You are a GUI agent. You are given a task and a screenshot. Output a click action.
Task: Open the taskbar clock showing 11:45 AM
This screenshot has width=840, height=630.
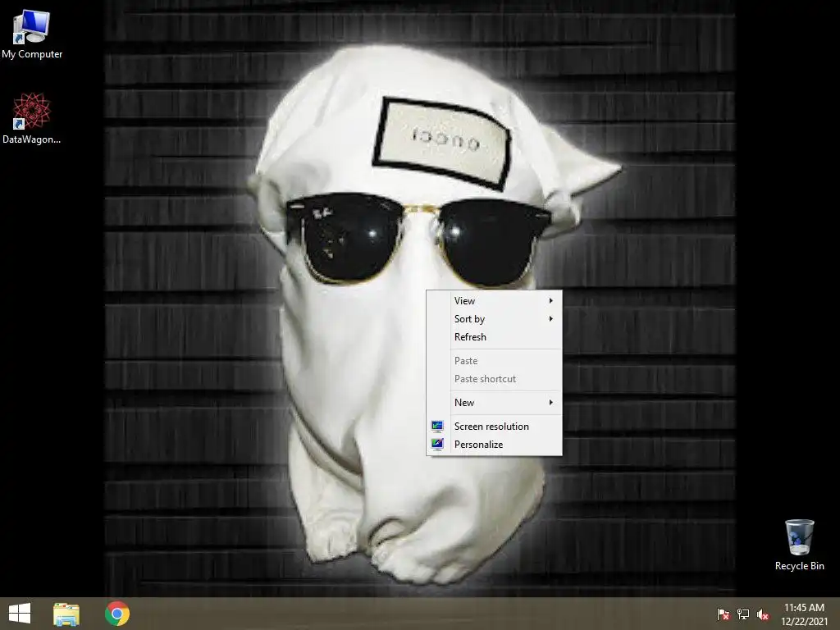804,614
